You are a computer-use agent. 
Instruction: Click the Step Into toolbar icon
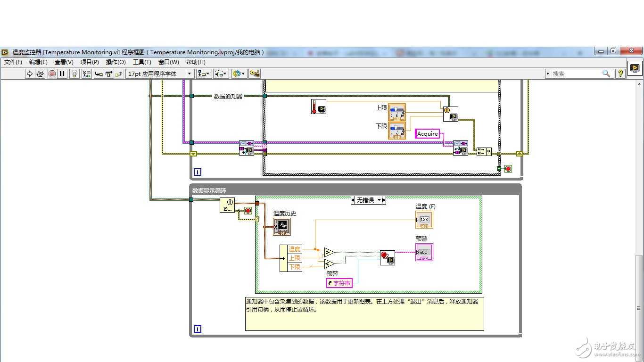(99, 74)
